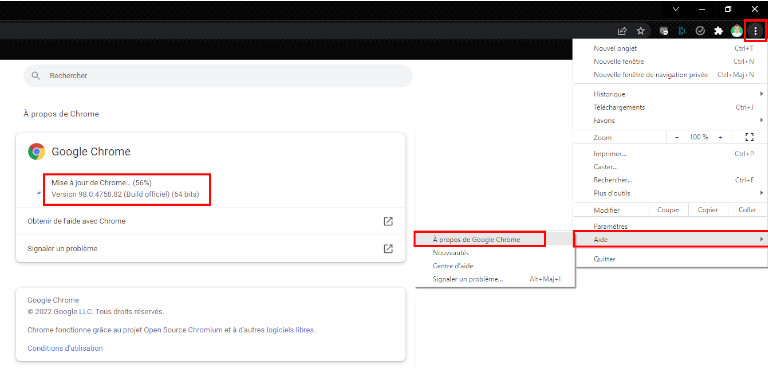Open the user profile avatar

coord(737,31)
